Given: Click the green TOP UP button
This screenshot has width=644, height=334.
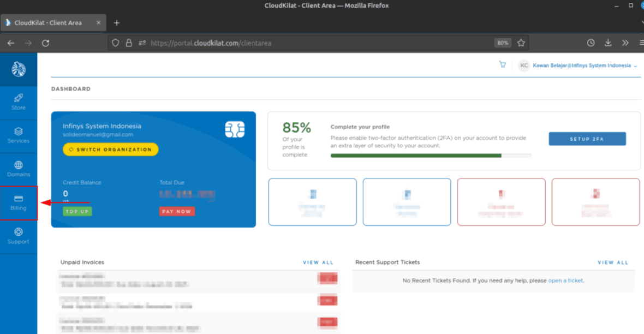Looking at the screenshot, I should 77,211.
